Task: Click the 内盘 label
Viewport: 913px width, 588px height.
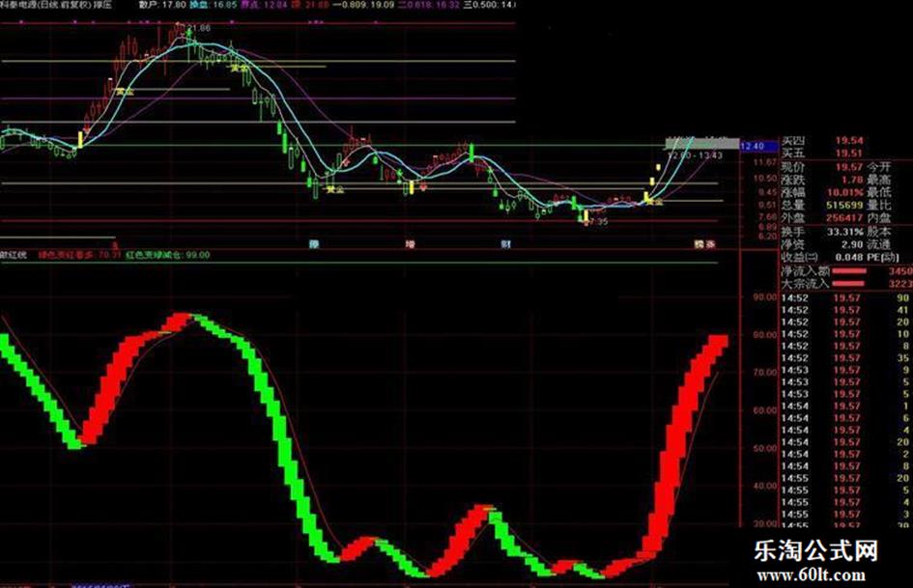Action: click(x=878, y=218)
